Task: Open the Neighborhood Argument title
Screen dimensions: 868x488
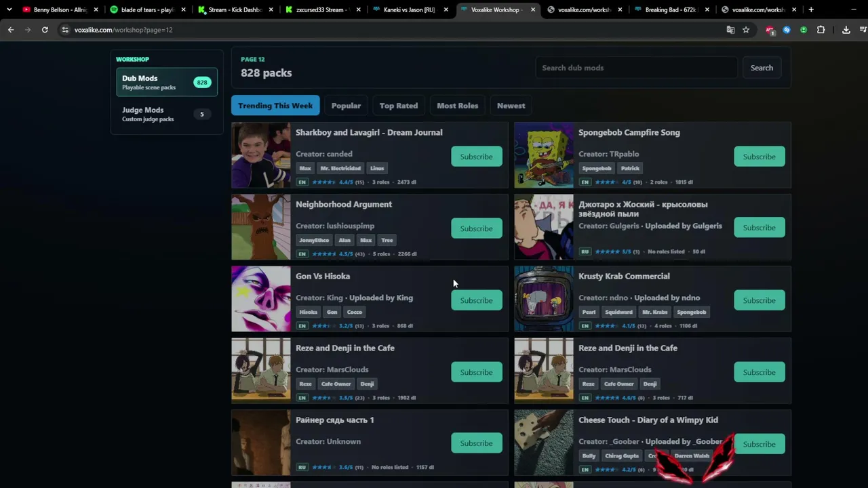Action: click(344, 204)
